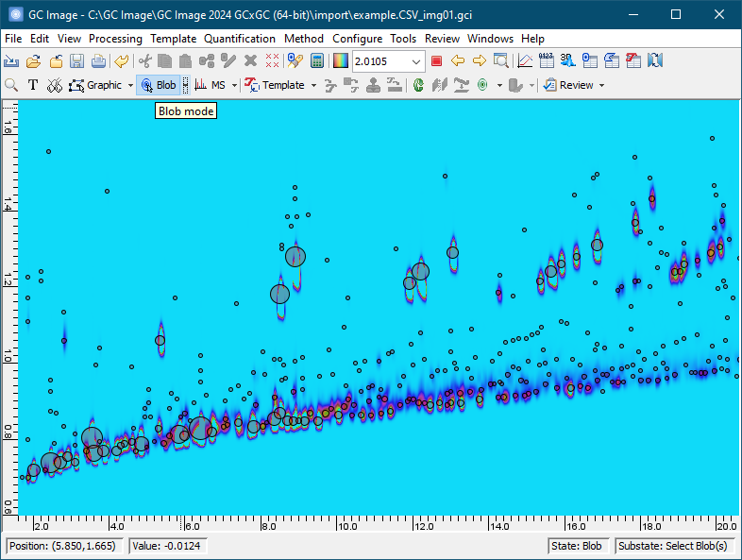Image resolution: width=742 pixels, height=560 pixels.
Task: Select the magnifier zoom tool
Action: (x=12, y=85)
